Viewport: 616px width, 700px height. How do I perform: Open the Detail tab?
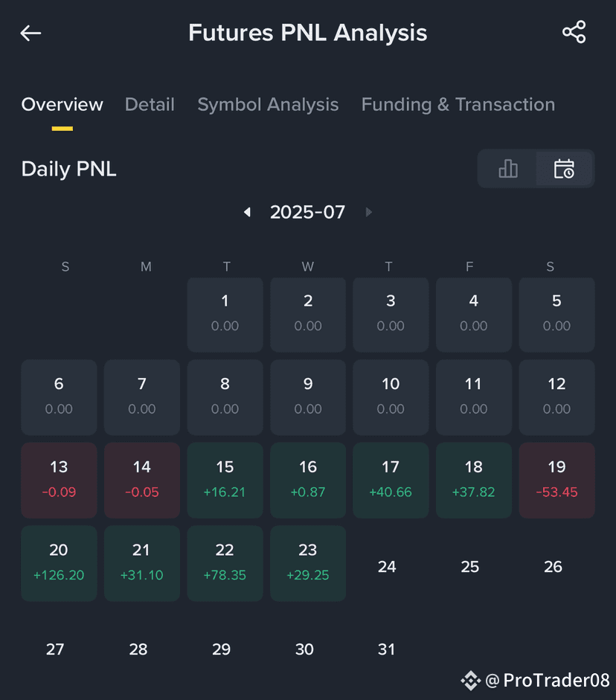click(x=150, y=104)
